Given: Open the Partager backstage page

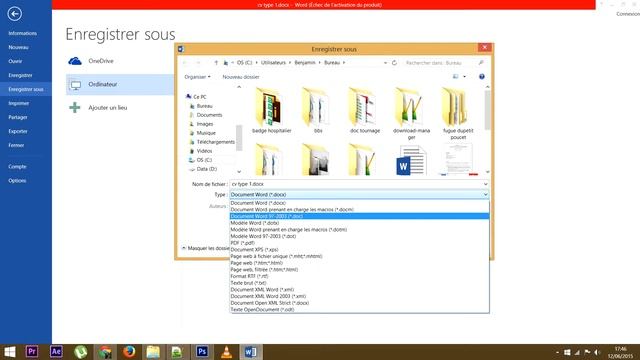Looking at the screenshot, I should click(x=26, y=117).
